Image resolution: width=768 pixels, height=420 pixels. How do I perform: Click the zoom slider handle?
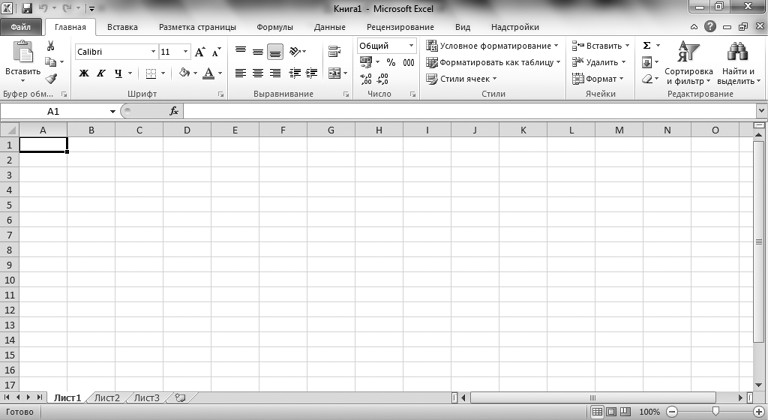[715, 411]
